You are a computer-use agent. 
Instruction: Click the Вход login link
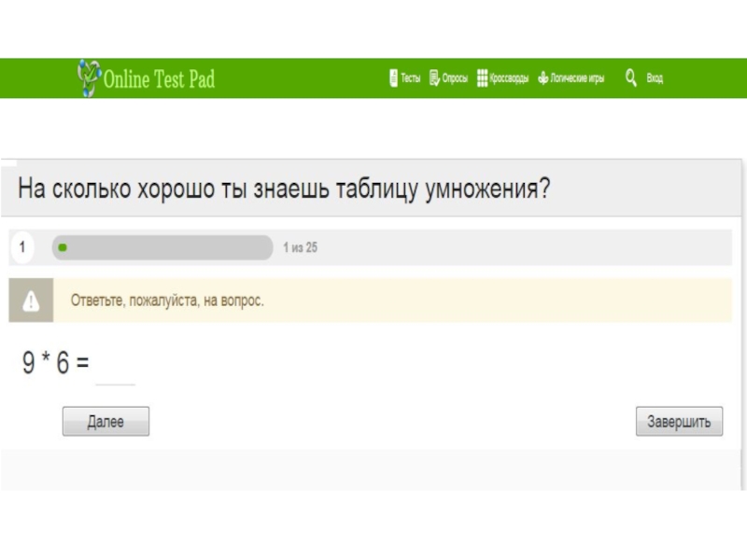tap(655, 78)
